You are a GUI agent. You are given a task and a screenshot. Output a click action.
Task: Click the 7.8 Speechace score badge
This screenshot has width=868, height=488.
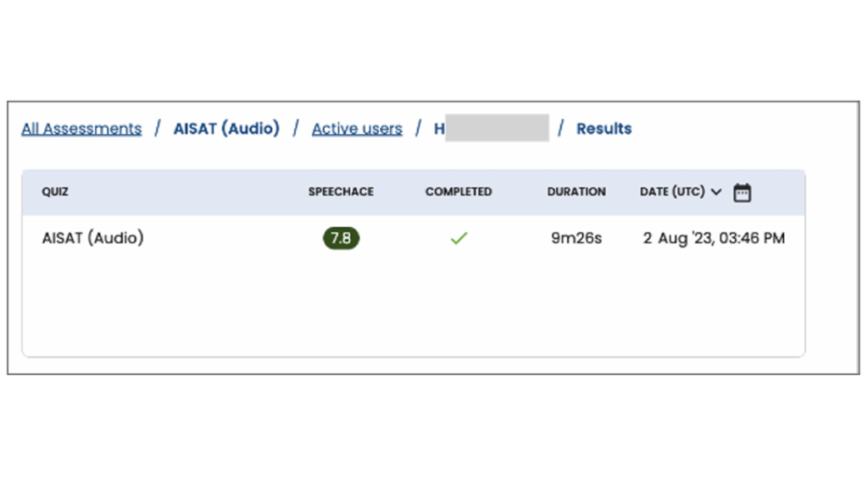coord(341,238)
